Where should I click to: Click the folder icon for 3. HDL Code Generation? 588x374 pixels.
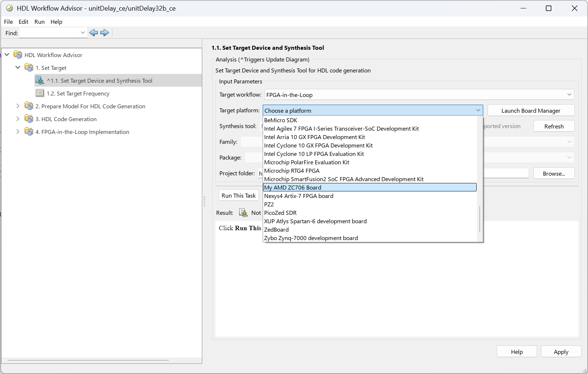(x=29, y=119)
